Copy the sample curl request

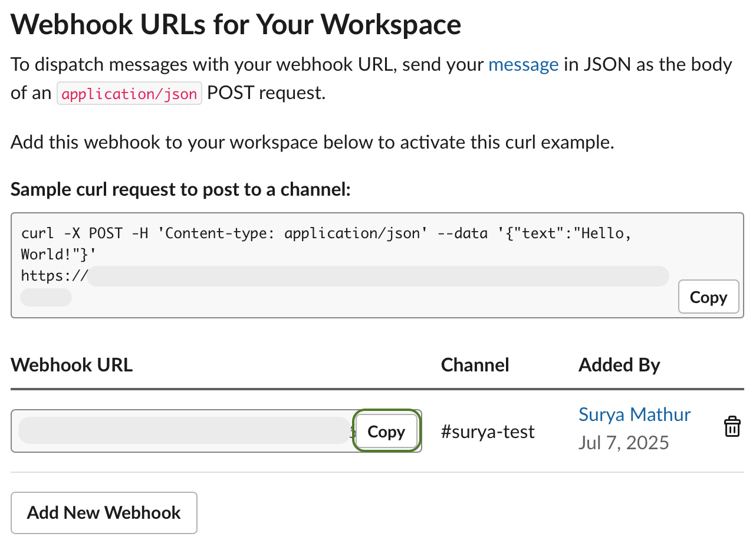(708, 297)
